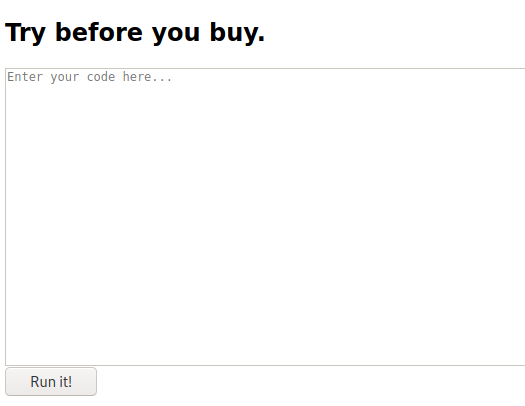Click the 'Enter your code here...' placeholder text
The width and height of the screenshot is (525, 406).
click(89, 77)
